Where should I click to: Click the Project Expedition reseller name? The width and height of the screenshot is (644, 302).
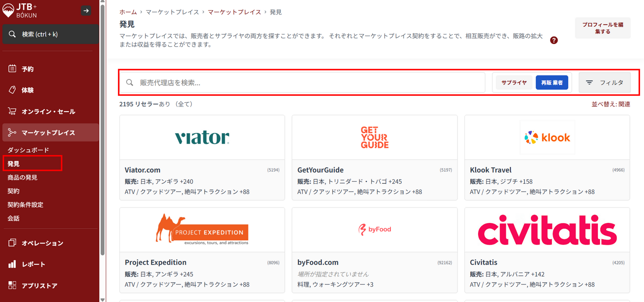tap(156, 262)
